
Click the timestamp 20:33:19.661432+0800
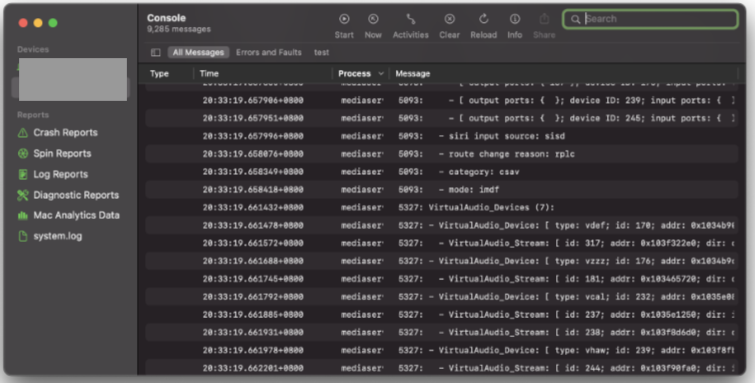click(x=253, y=207)
